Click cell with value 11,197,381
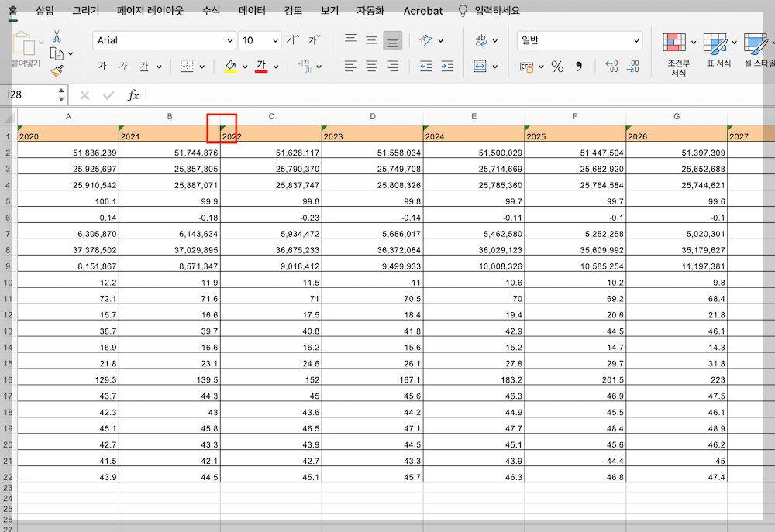The height and width of the screenshot is (532, 775). coord(677,264)
